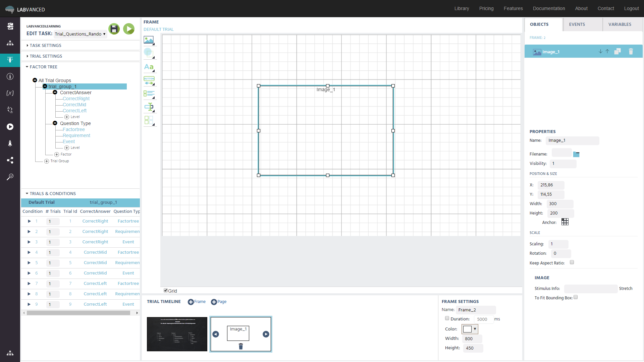644x362 pixels.
Task: Click the Width input field showing 300
Action: pos(560,204)
